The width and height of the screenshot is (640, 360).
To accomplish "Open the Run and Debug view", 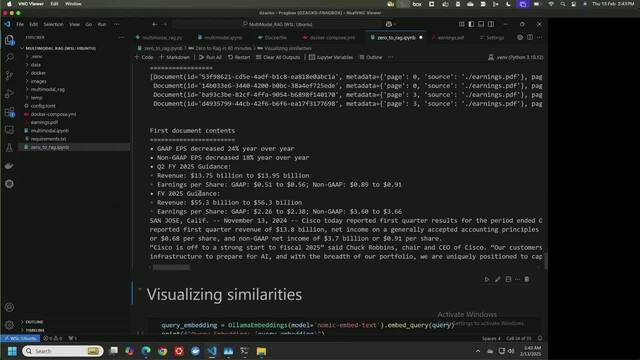I will click(x=9, y=94).
